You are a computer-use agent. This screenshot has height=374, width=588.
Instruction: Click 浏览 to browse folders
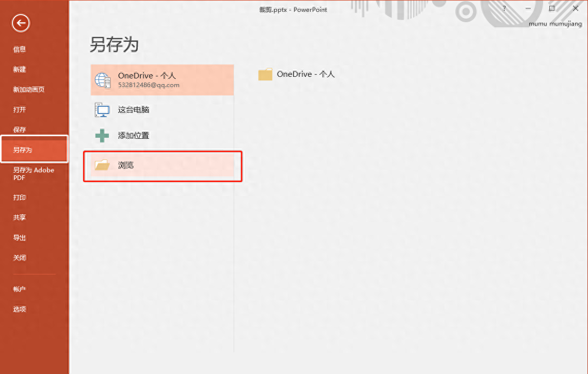162,165
